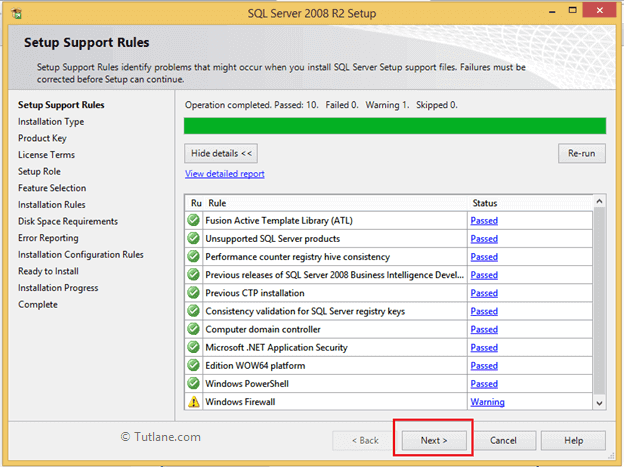
Task: Select Product Key step in sidebar
Action: click(42, 138)
